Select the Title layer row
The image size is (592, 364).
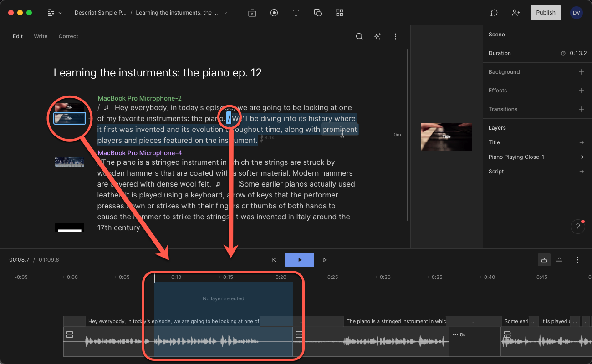coord(537,142)
